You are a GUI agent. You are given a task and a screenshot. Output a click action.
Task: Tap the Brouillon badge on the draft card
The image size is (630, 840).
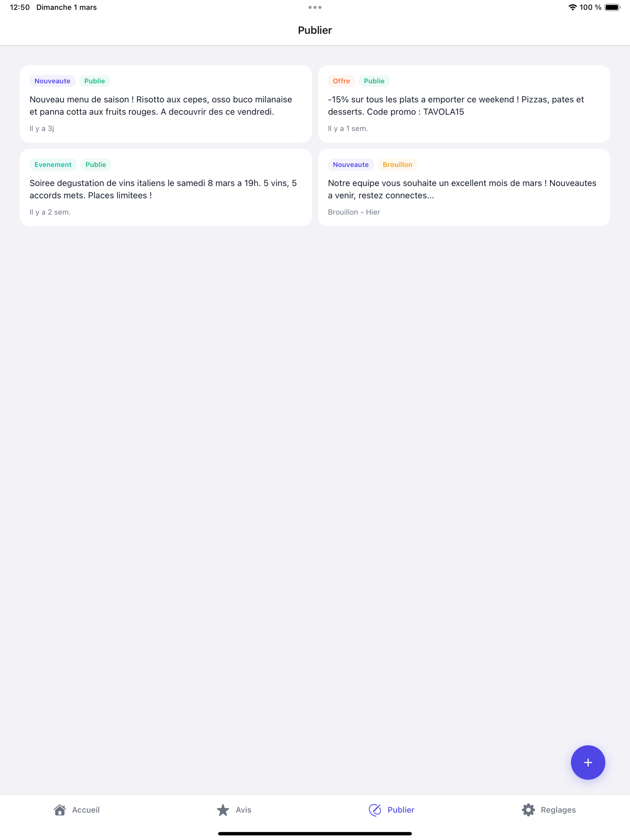[x=397, y=165]
